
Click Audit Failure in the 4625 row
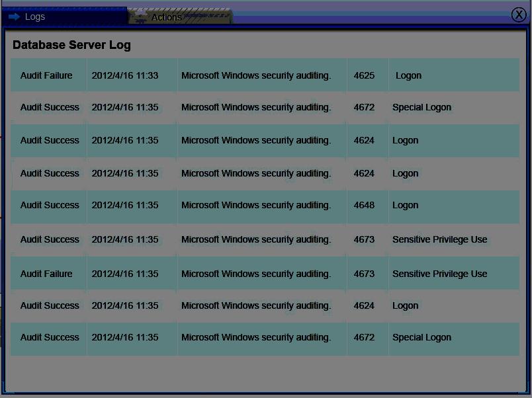pyautogui.click(x=46, y=75)
